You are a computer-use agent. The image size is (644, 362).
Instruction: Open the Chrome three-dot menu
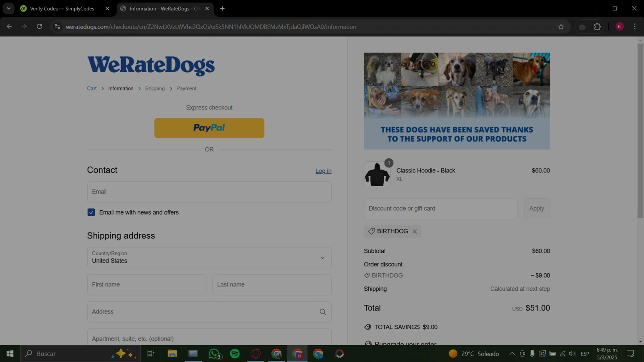click(x=635, y=27)
